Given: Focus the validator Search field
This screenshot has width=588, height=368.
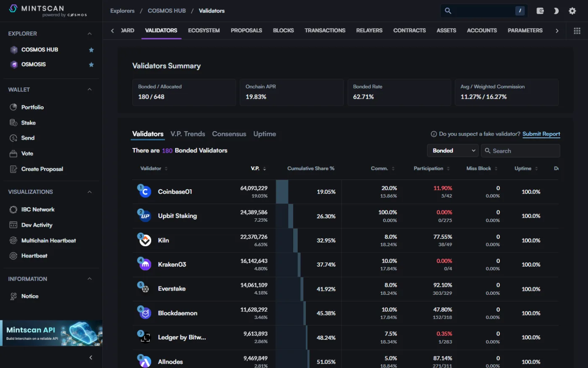Looking at the screenshot, I should (520, 151).
